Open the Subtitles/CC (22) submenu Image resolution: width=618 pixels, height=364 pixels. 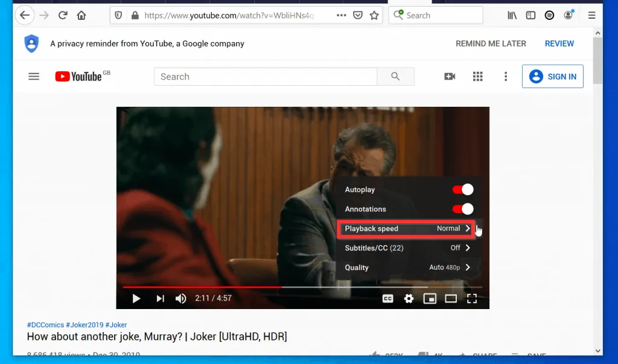[408, 248]
